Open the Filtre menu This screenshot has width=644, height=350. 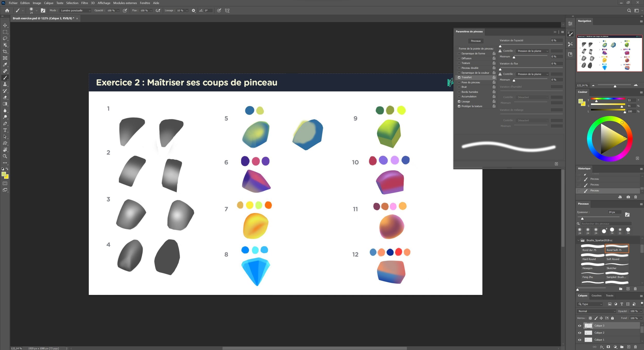(x=84, y=3)
